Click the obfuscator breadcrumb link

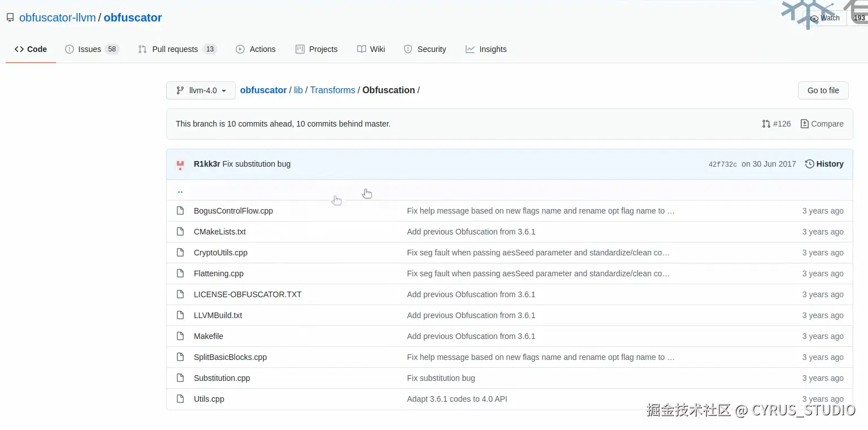pos(263,90)
